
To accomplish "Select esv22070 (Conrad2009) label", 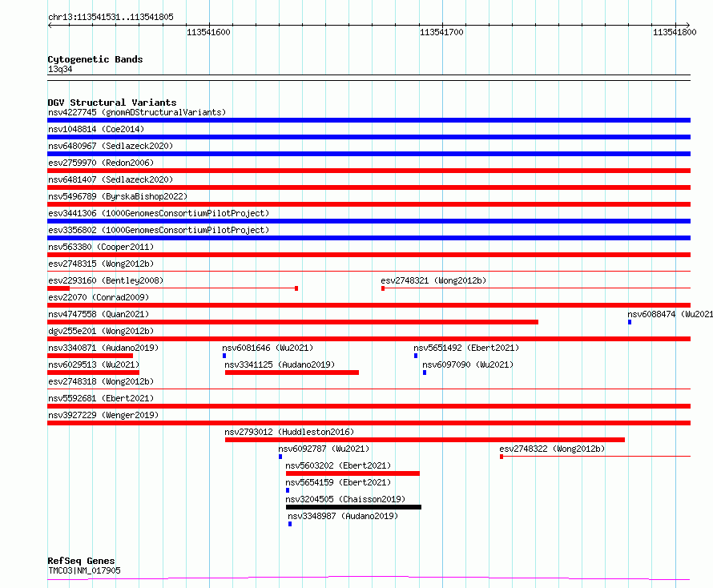I will point(99,297).
